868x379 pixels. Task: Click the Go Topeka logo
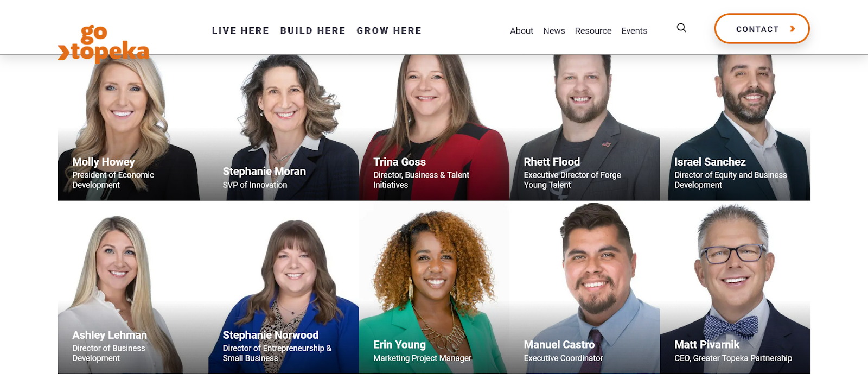pos(104,43)
